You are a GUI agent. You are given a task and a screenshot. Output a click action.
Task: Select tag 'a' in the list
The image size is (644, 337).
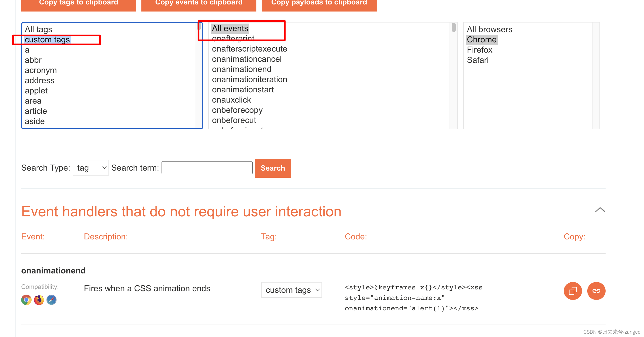(x=27, y=50)
